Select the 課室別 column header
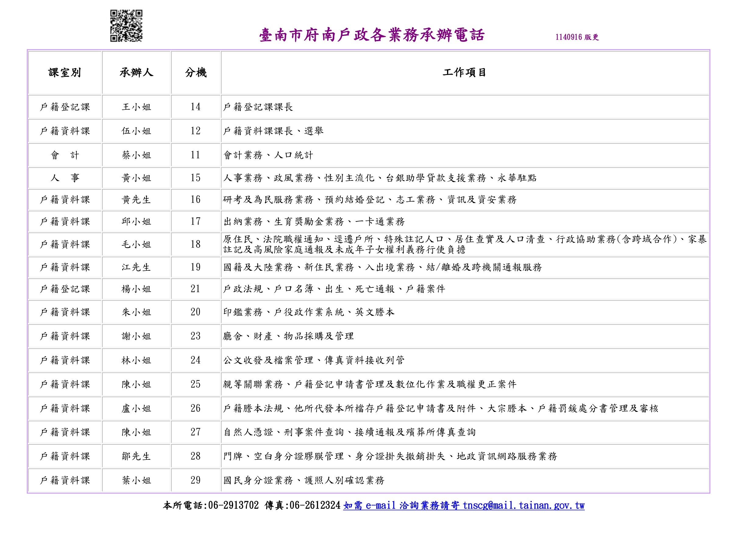Viewport: 756px width, 535px height. [x=65, y=73]
